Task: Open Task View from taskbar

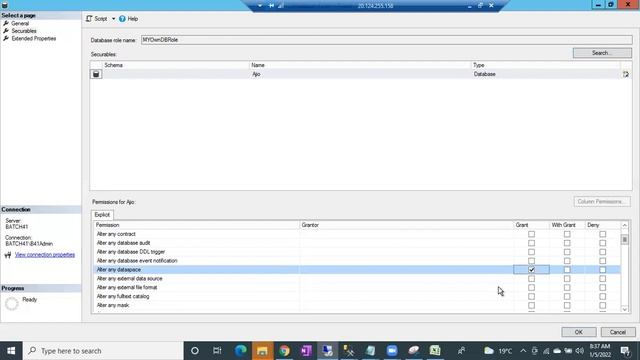Action: pyautogui.click(x=217, y=351)
